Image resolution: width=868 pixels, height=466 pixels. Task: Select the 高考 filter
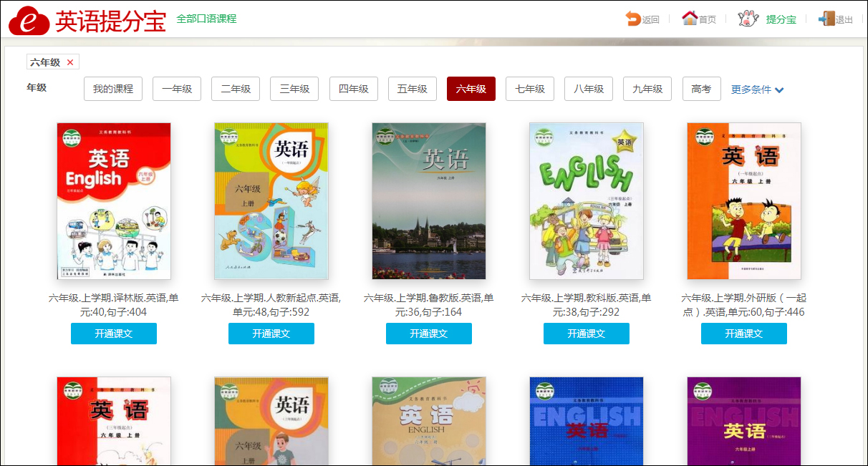pyautogui.click(x=702, y=89)
